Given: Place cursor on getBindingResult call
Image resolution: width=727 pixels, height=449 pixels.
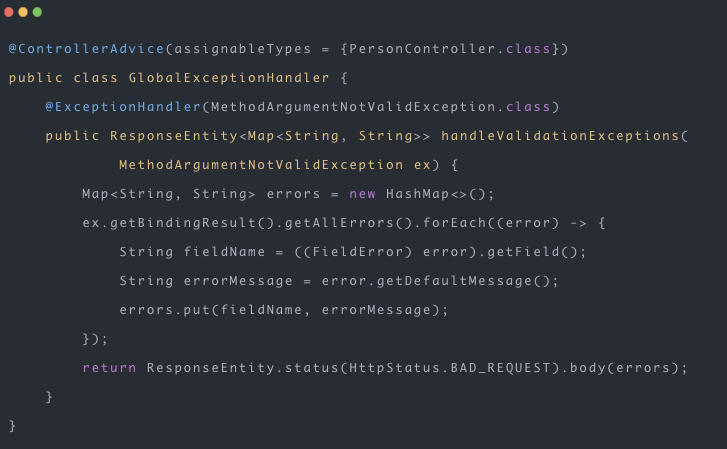Looking at the screenshot, I should tap(177, 223).
